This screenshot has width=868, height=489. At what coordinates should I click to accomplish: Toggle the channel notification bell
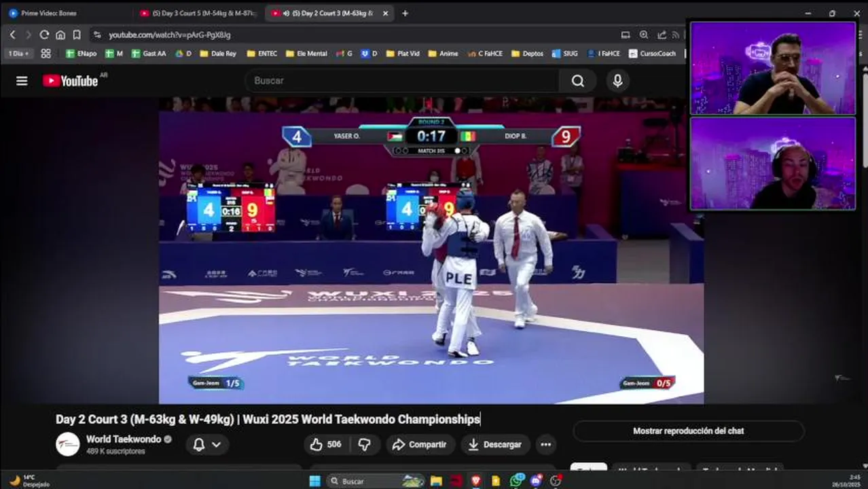199,445
